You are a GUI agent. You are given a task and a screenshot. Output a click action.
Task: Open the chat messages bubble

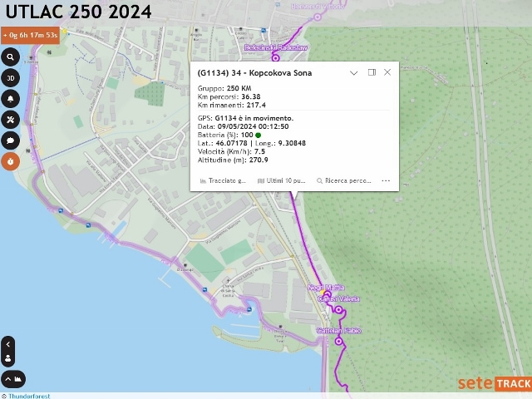click(11, 140)
